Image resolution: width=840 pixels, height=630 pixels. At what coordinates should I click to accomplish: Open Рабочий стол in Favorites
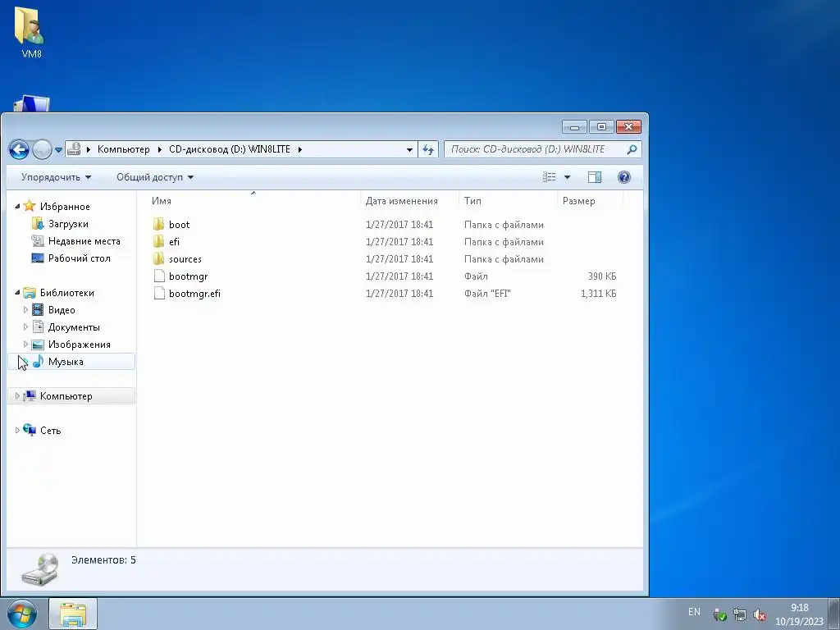80,258
